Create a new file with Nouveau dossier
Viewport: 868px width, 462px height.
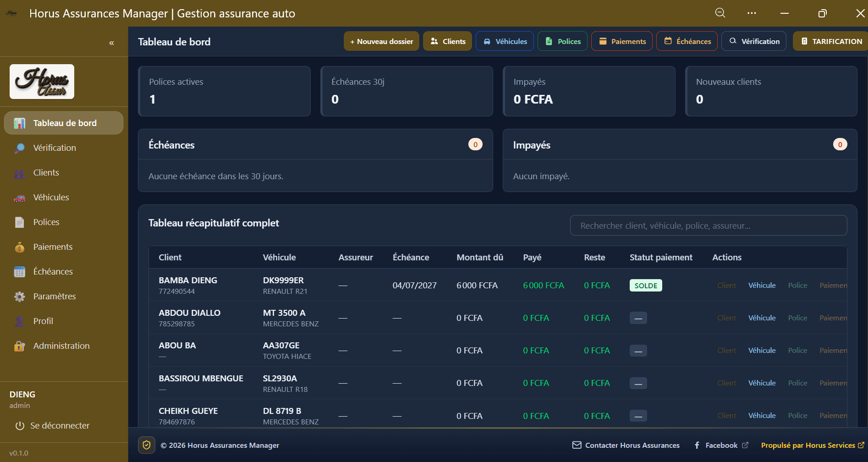click(x=381, y=41)
